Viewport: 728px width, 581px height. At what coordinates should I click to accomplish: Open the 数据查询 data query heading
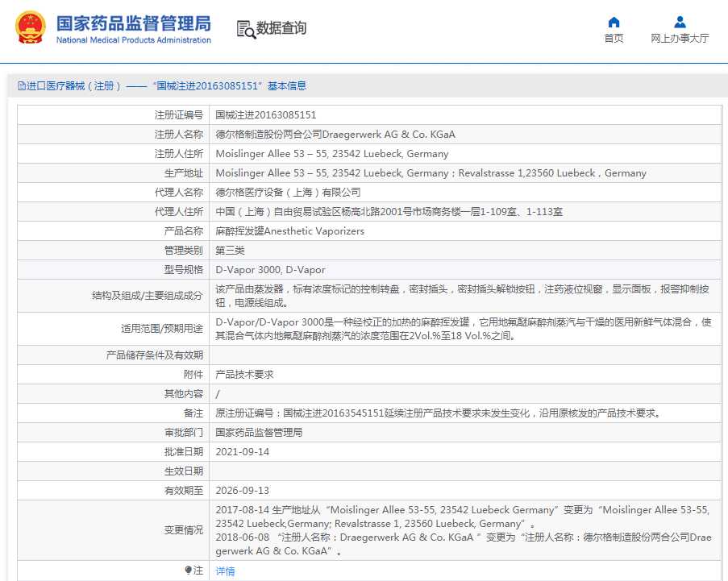coord(281,28)
